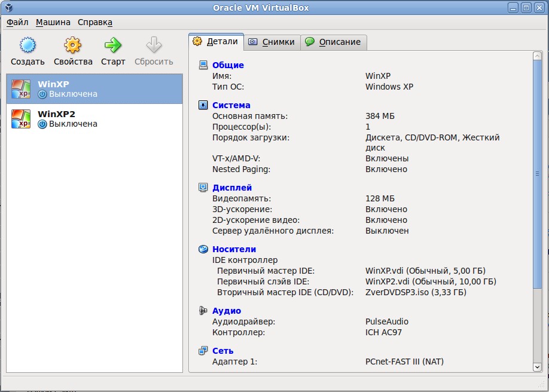
Task: Click the VirtualBox title bar cube icon
Action: [9, 8]
